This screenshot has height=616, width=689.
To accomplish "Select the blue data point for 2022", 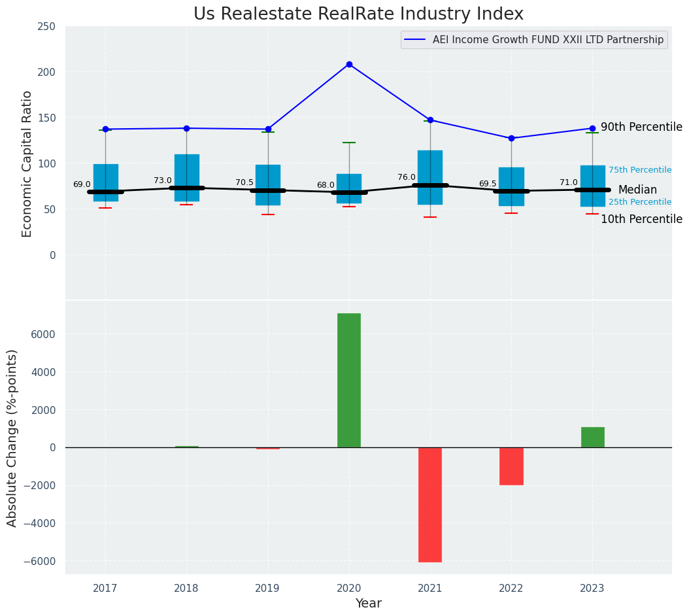I will [x=511, y=138].
